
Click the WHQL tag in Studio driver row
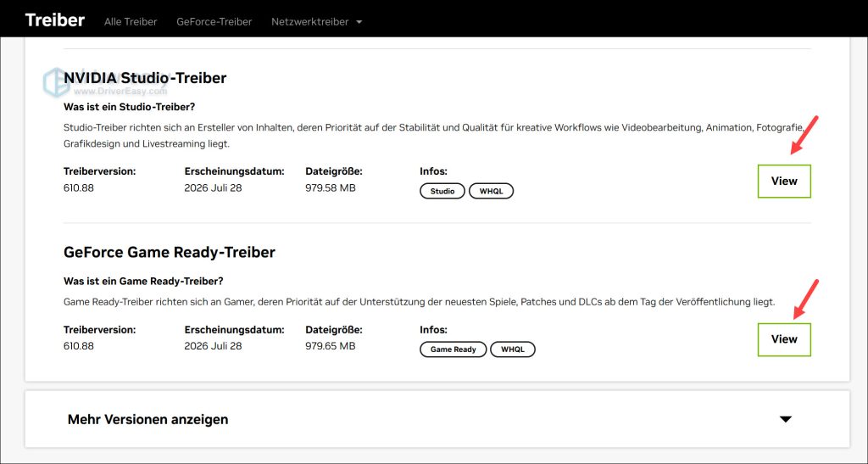pyautogui.click(x=491, y=191)
